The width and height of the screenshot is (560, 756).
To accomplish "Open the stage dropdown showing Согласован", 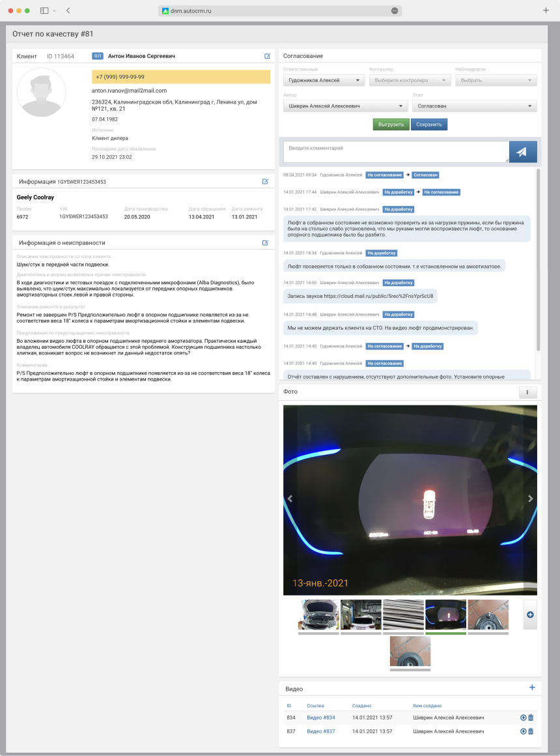I will (x=474, y=106).
